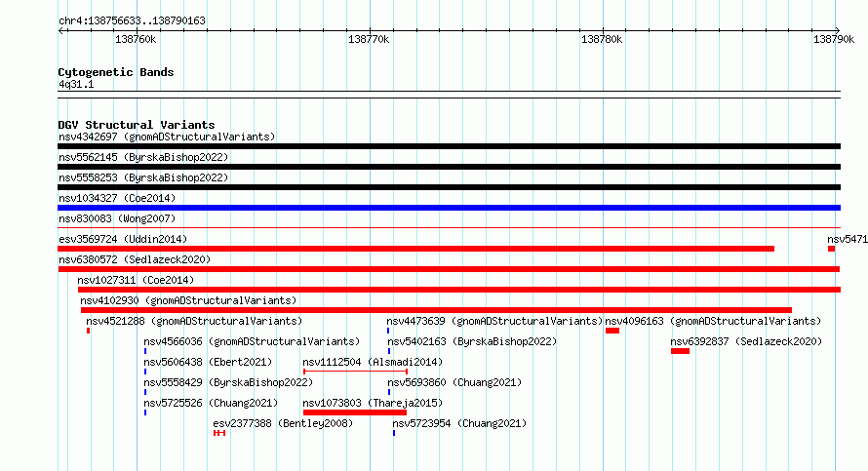Image resolution: width=868 pixels, height=471 pixels.
Task: Select nsv1073803 Thareja2015 label
Action: [x=374, y=403]
